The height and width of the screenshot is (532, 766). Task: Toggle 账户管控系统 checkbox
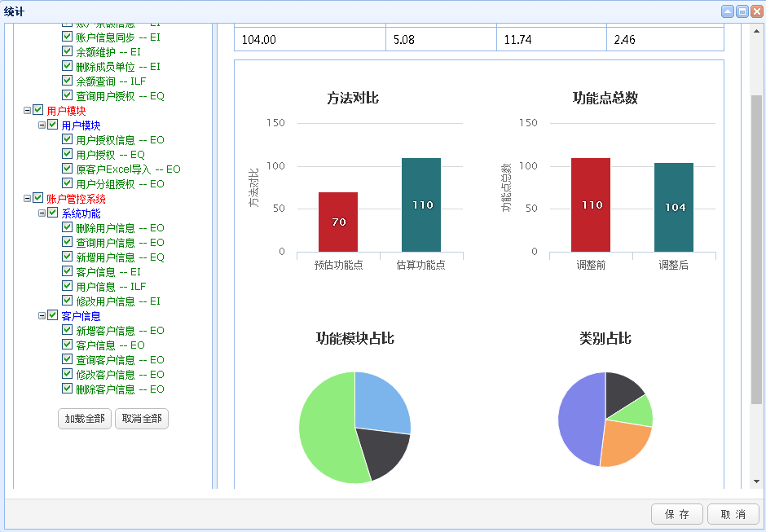tap(38, 198)
